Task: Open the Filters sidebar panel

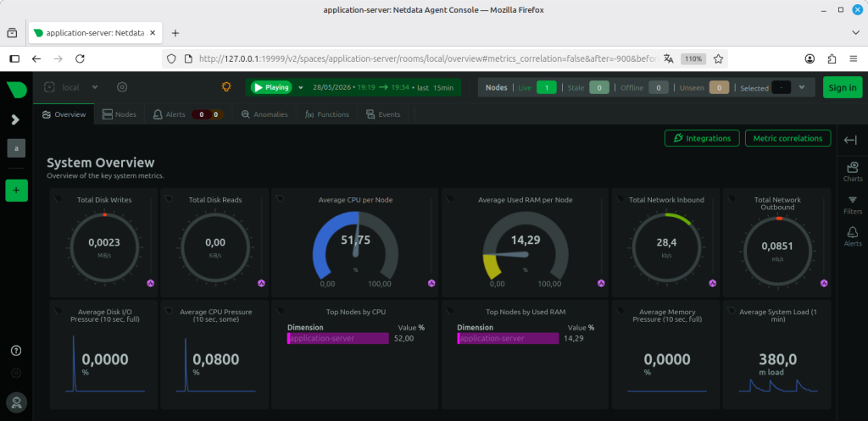Action: 853,204
